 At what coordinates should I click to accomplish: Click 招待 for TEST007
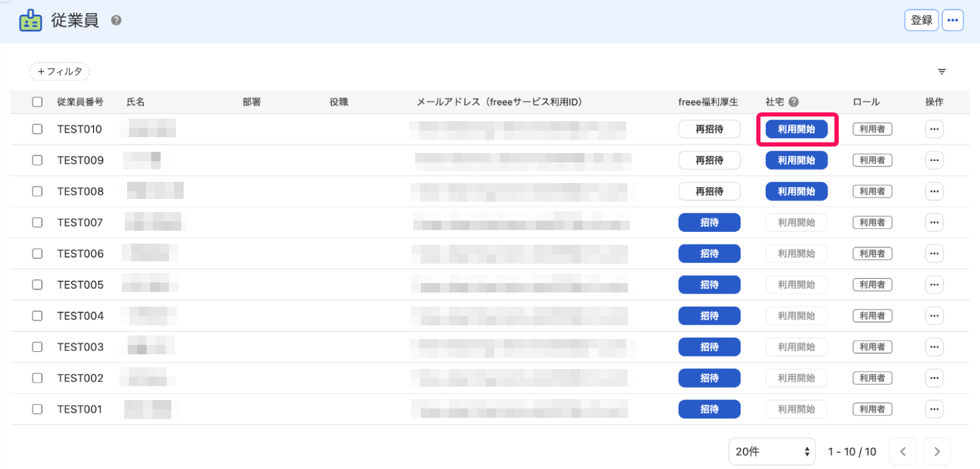click(x=709, y=222)
